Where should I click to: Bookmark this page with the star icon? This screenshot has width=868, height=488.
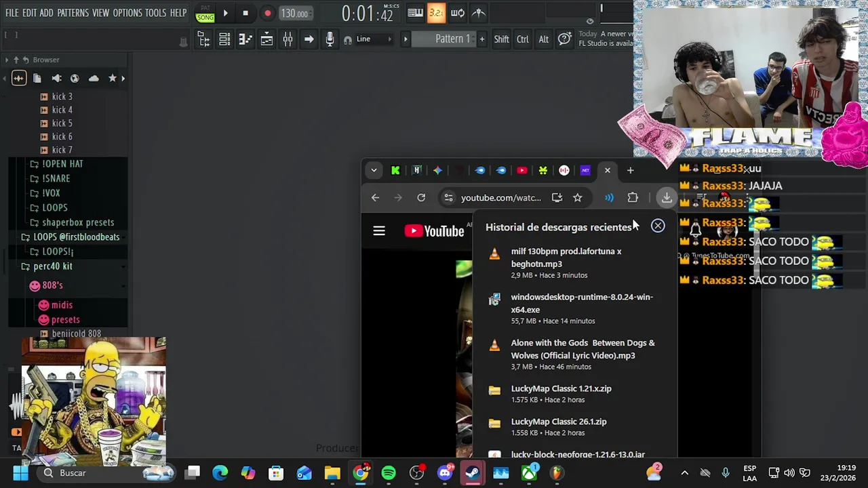point(577,197)
